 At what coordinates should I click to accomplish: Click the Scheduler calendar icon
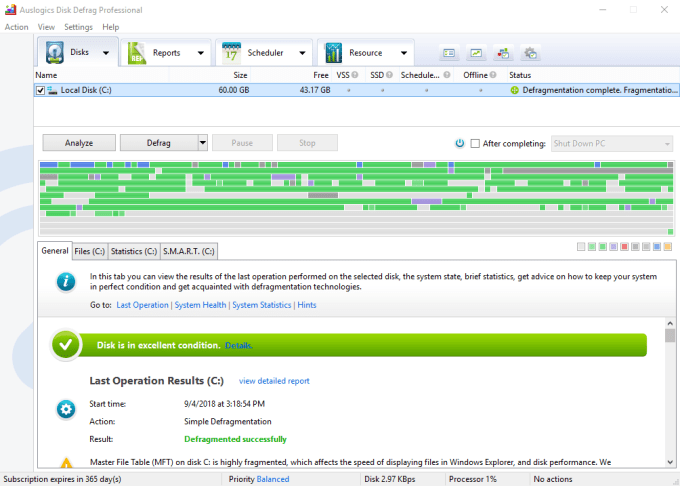coord(231,53)
